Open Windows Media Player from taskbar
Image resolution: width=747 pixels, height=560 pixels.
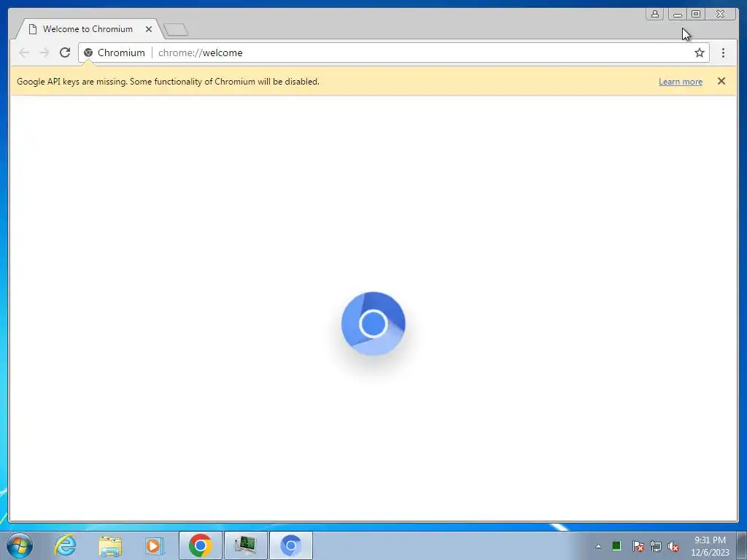(x=155, y=545)
